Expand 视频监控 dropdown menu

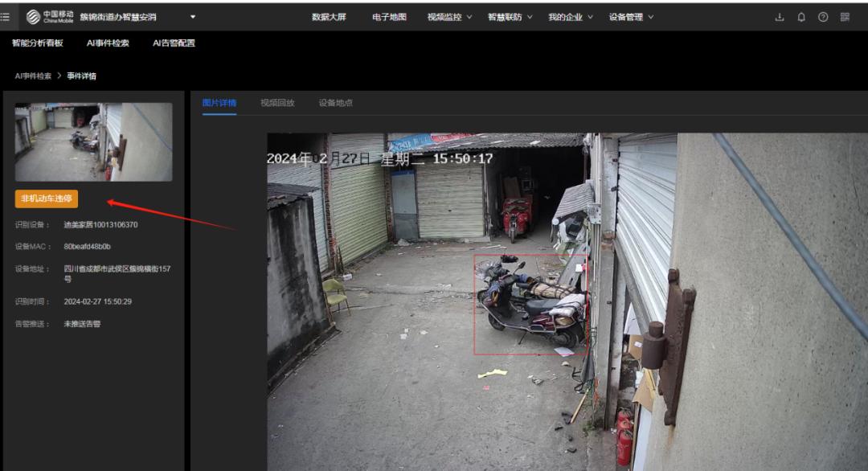tap(449, 17)
